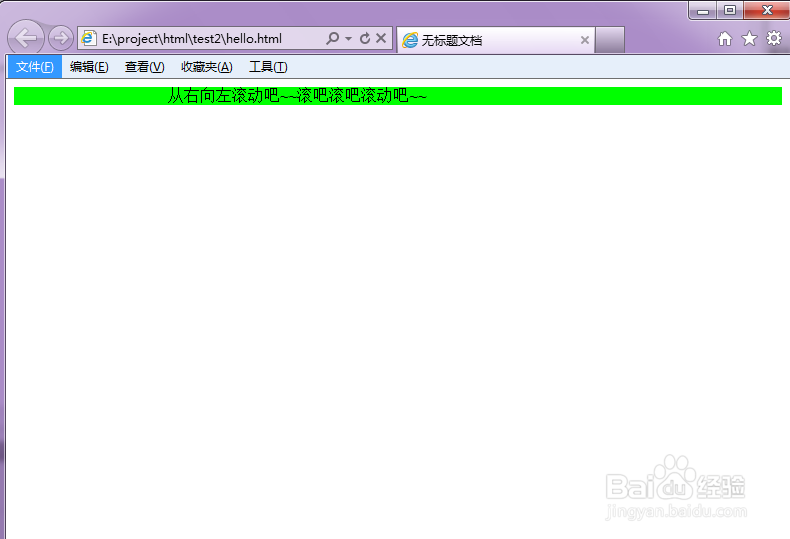Select the 无标题文档 tab

click(496, 40)
